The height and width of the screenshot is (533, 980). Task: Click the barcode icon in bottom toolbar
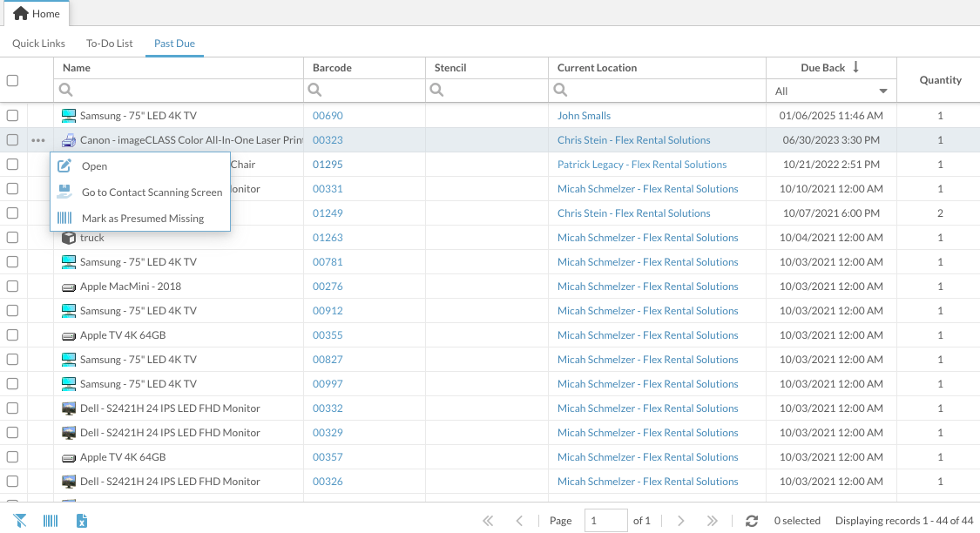51,521
